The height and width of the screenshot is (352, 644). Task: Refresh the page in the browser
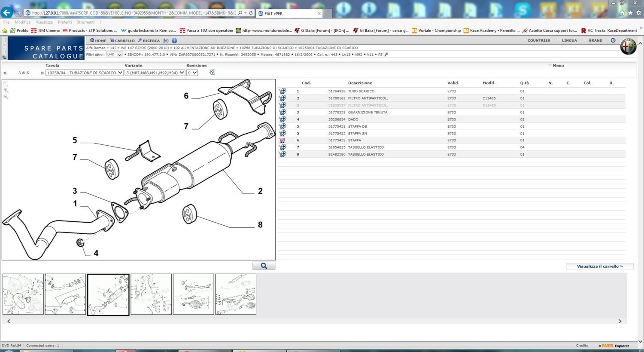pyautogui.click(x=251, y=13)
